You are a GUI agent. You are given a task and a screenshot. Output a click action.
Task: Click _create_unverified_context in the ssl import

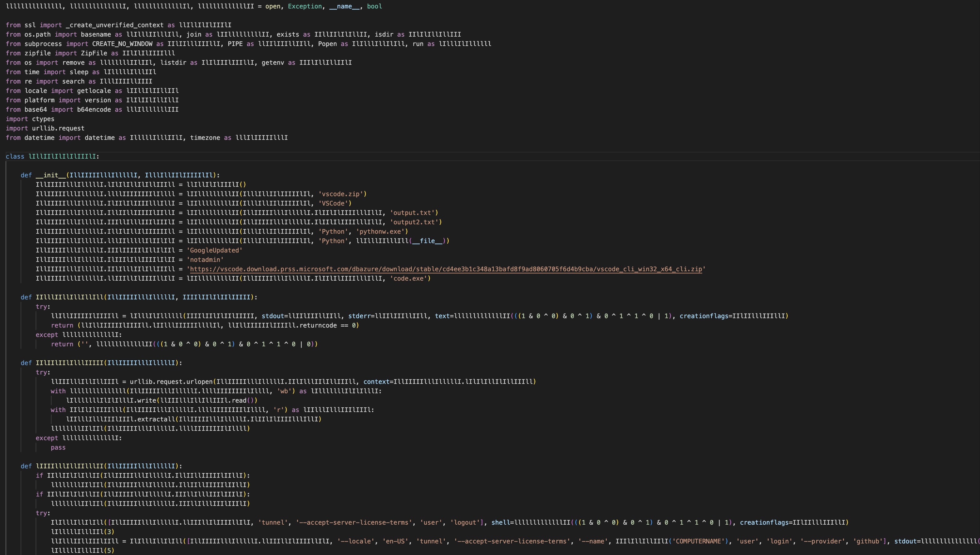(115, 25)
